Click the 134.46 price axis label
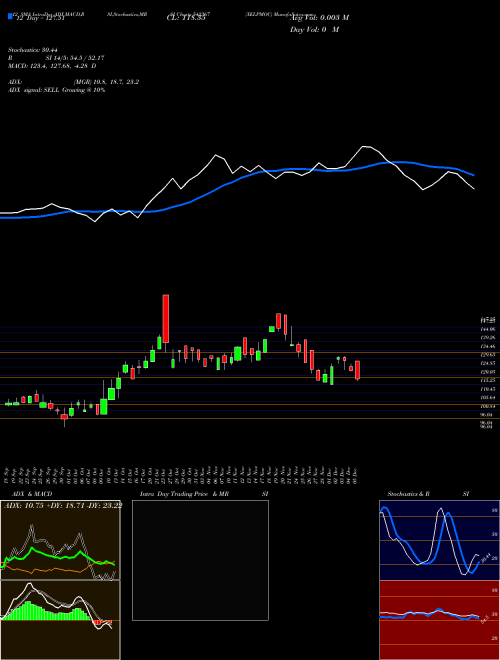Screen dimensions: 500x660 click(x=487, y=346)
